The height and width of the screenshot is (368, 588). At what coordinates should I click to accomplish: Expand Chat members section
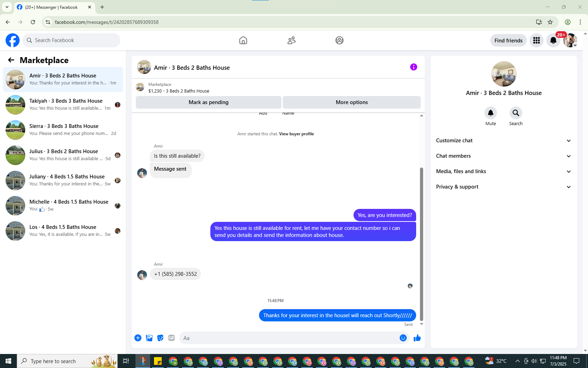point(504,156)
